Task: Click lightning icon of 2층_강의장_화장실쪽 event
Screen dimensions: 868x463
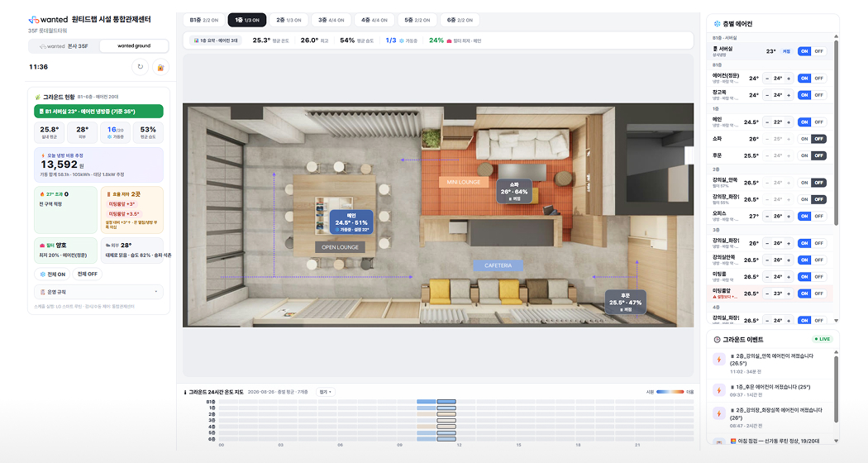Action: click(719, 413)
